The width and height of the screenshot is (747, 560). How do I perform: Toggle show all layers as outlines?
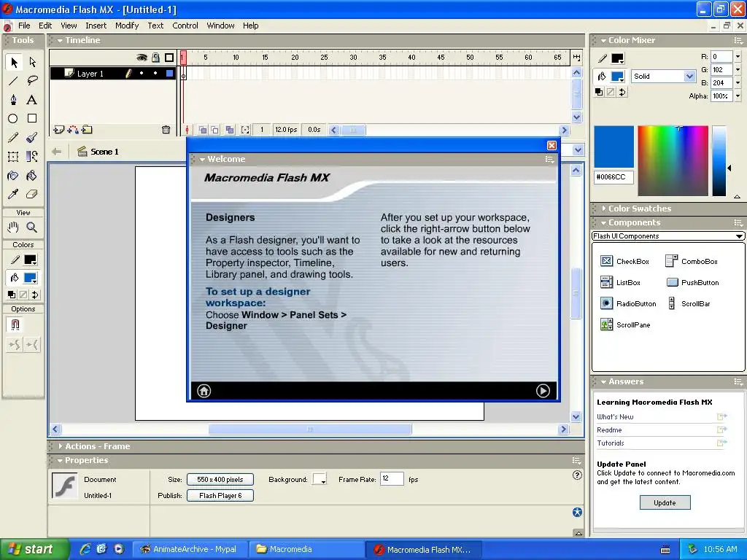click(x=169, y=58)
